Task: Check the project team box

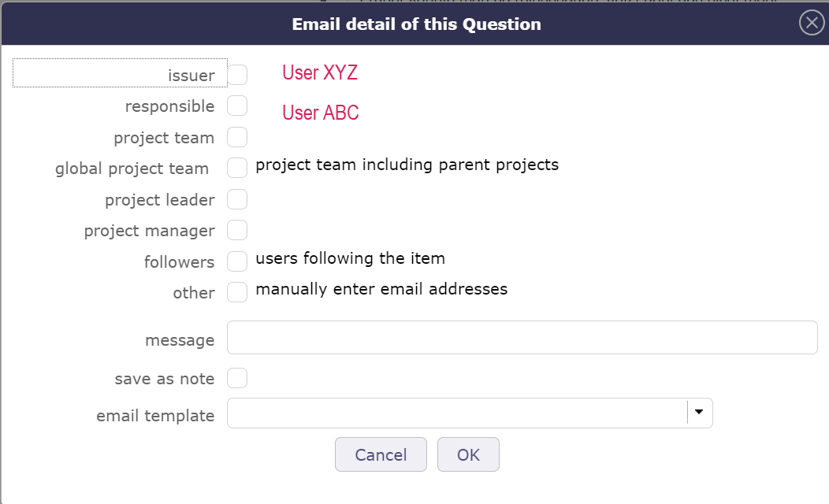Action: [x=237, y=137]
